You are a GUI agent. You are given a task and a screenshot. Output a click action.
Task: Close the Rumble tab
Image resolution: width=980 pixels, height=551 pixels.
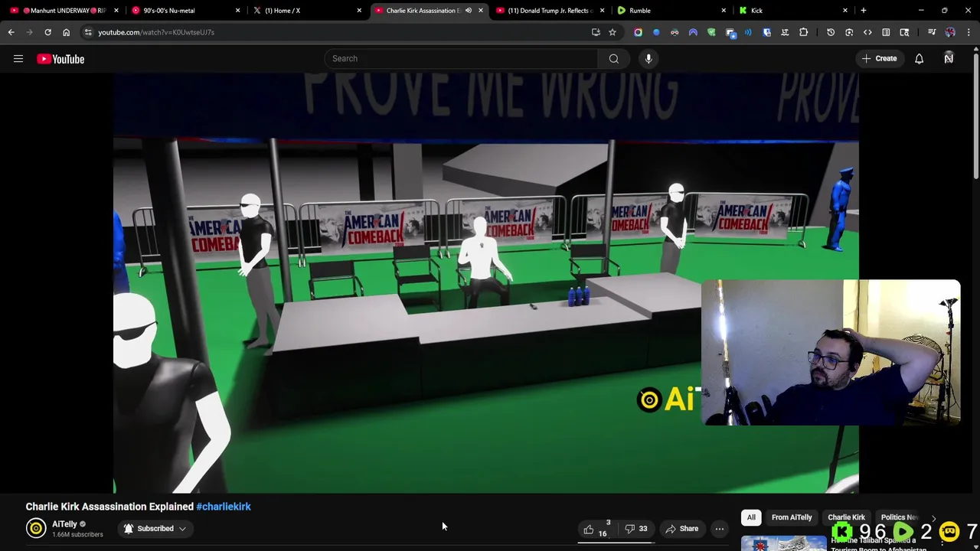click(x=724, y=11)
